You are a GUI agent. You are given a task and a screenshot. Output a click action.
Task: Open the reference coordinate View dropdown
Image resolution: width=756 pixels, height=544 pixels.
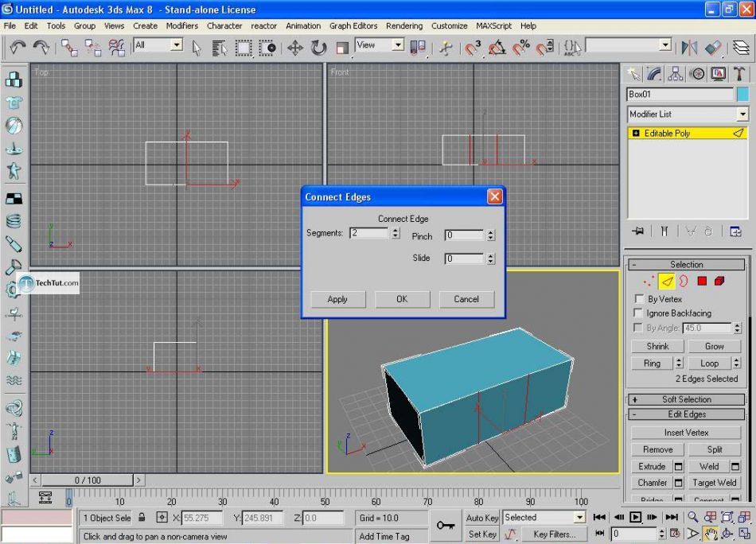398,45
